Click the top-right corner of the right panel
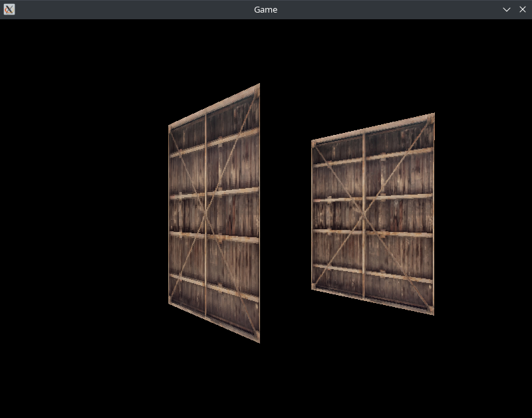This screenshot has height=418, width=532. click(433, 115)
